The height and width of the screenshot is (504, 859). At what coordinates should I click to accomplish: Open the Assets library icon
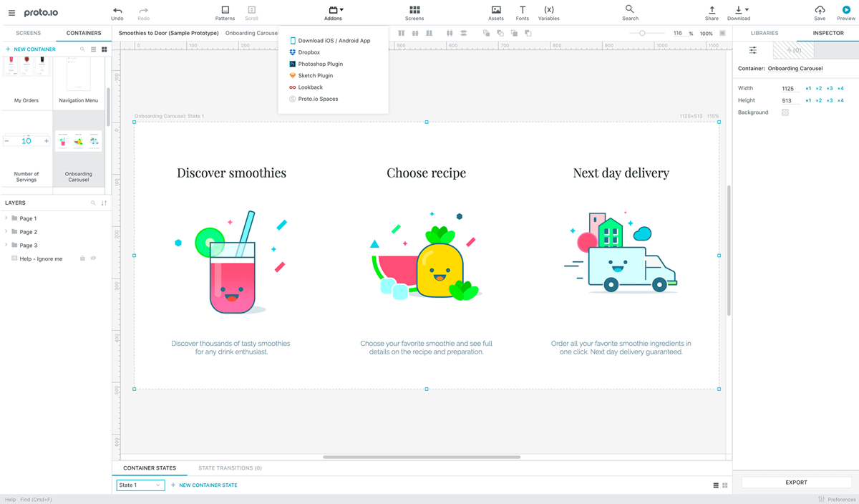point(496,13)
